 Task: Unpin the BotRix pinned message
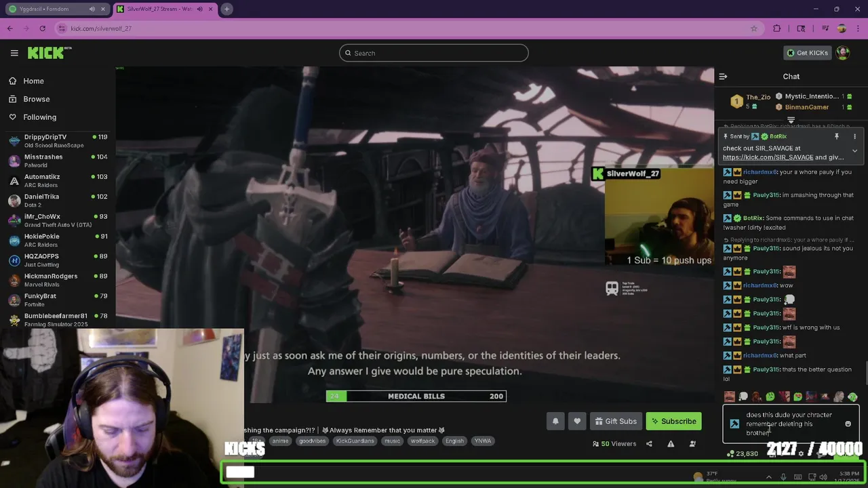[836, 136]
